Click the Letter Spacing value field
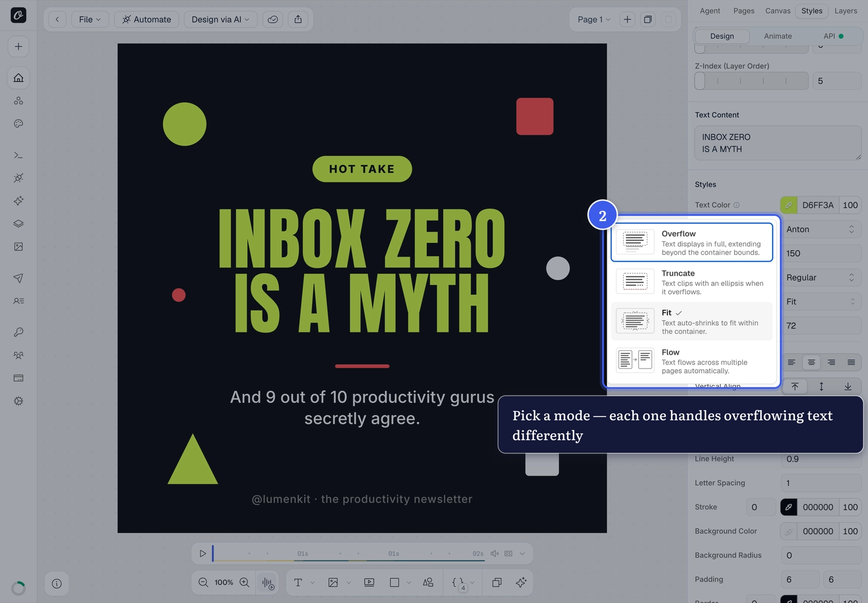The image size is (868, 603). pyautogui.click(x=821, y=483)
